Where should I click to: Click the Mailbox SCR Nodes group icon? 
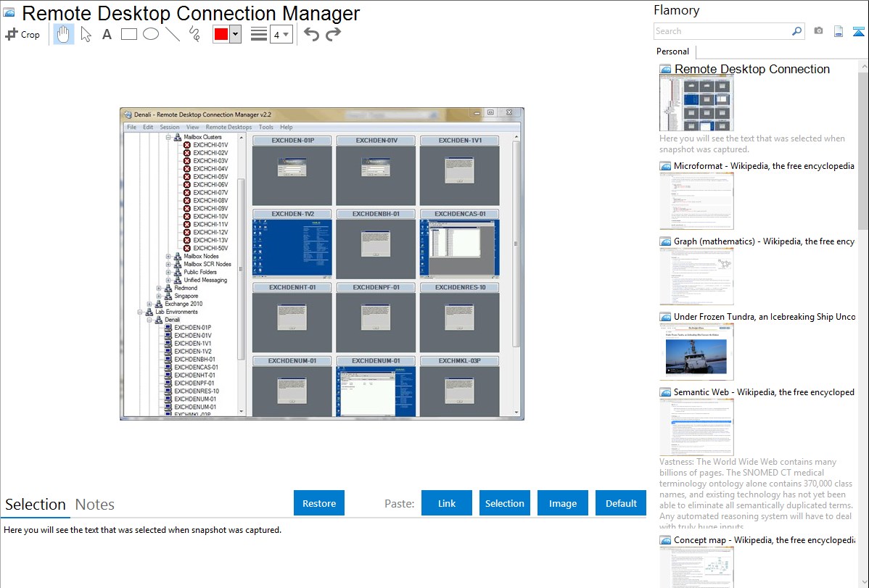point(177,265)
